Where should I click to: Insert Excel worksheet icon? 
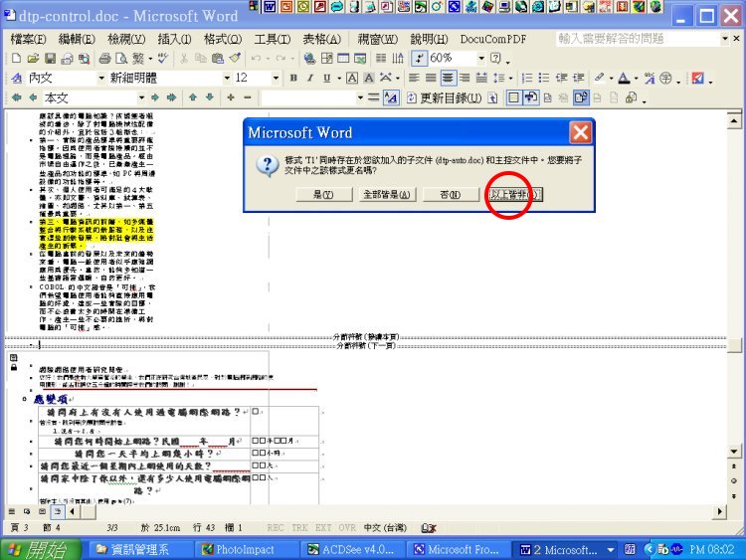click(x=360, y=58)
